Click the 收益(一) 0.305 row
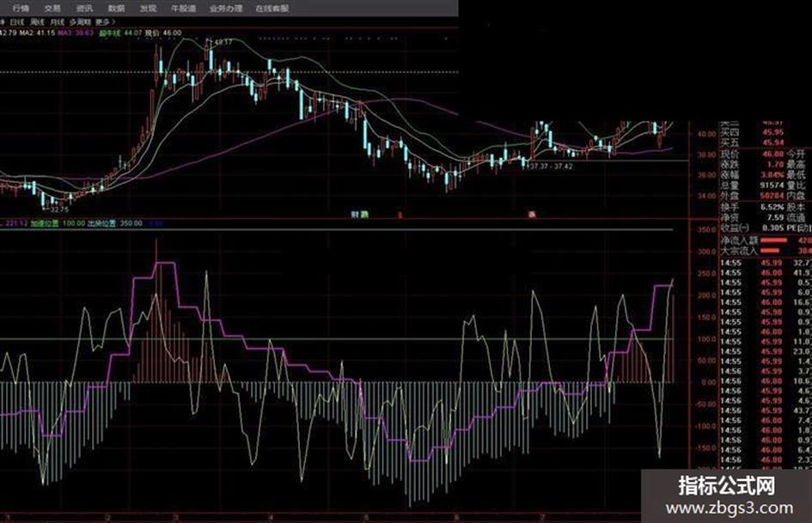Viewport: 812px width, 523px height. tap(752, 228)
